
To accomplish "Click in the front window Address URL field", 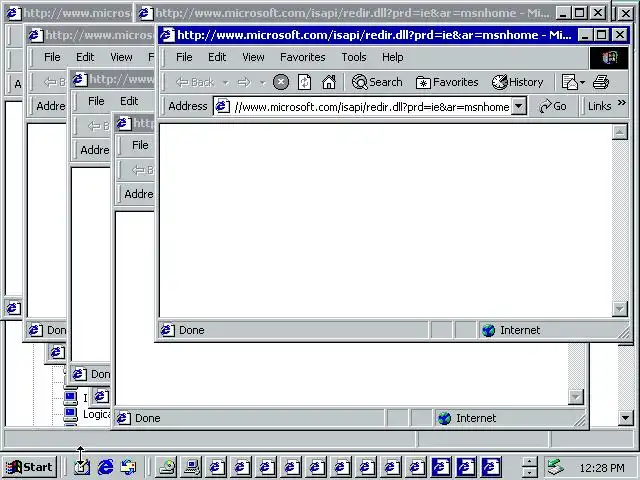I will click(371, 106).
